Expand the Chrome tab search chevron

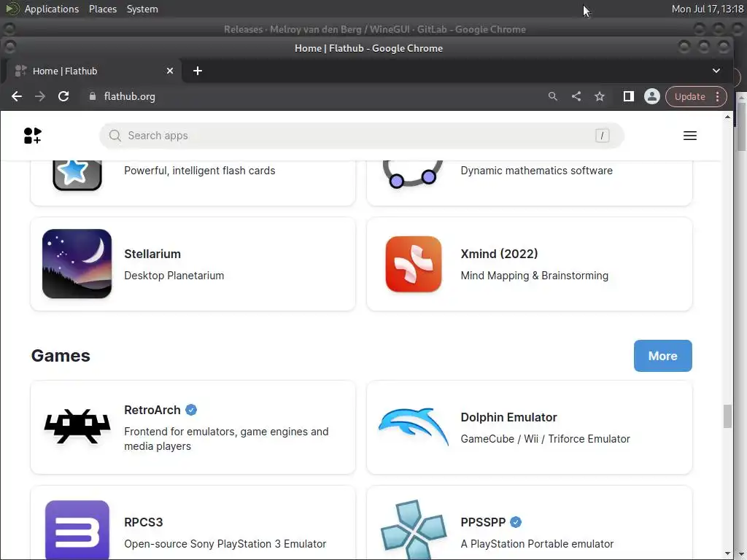point(716,71)
